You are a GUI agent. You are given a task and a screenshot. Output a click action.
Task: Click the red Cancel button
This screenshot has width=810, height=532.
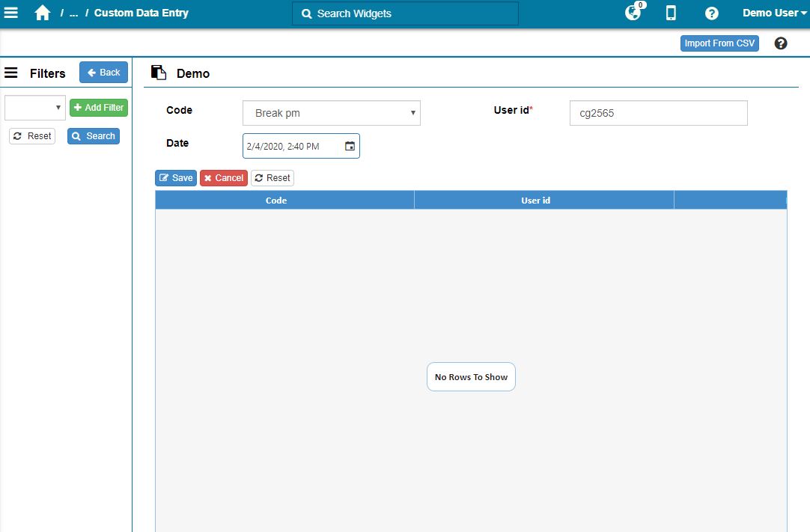pos(224,178)
